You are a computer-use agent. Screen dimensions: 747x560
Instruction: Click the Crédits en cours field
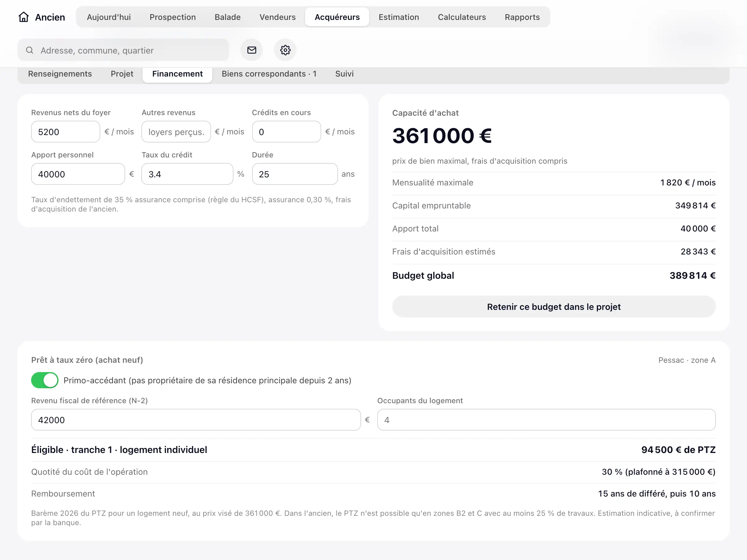[x=286, y=132]
